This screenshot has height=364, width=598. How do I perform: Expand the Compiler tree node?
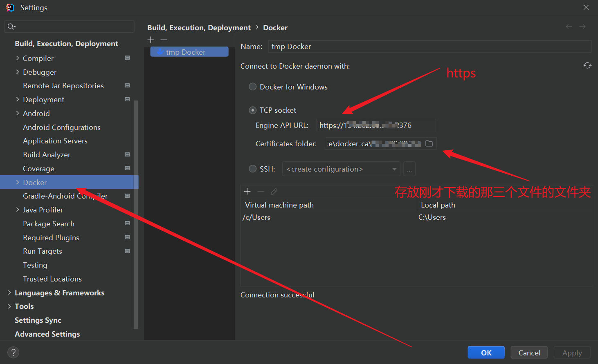tap(18, 58)
